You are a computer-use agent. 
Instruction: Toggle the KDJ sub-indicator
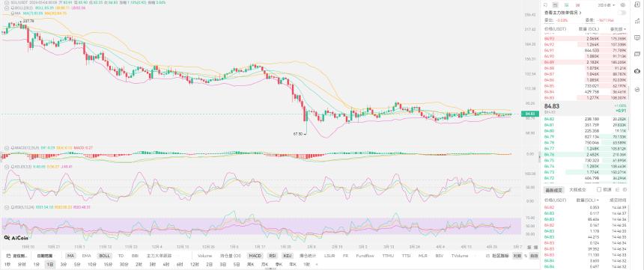pyautogui.click(x=288, y=256)
